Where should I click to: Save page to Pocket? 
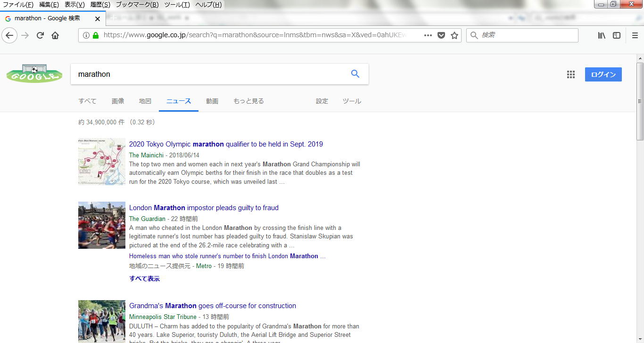pyautogui.click(x=441, y=35)
